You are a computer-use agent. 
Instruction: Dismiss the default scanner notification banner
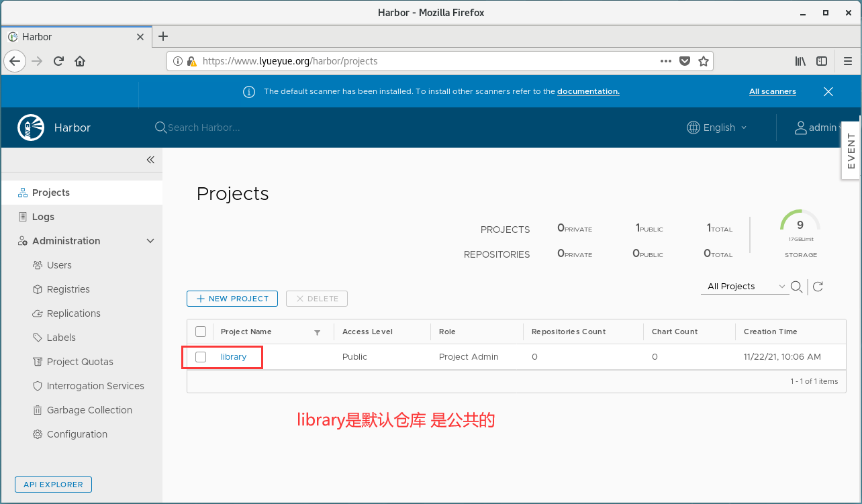tap(828, 91)
